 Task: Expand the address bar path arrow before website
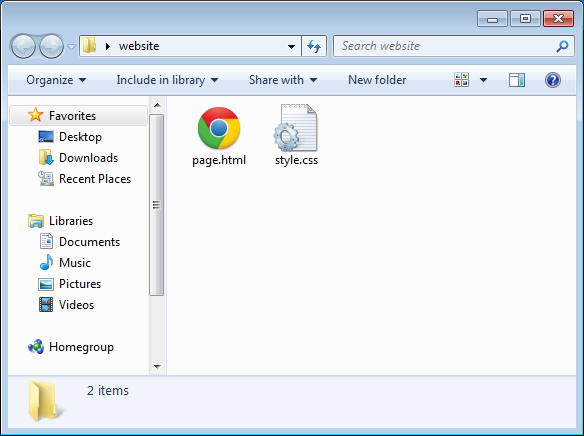coord(108,46)
